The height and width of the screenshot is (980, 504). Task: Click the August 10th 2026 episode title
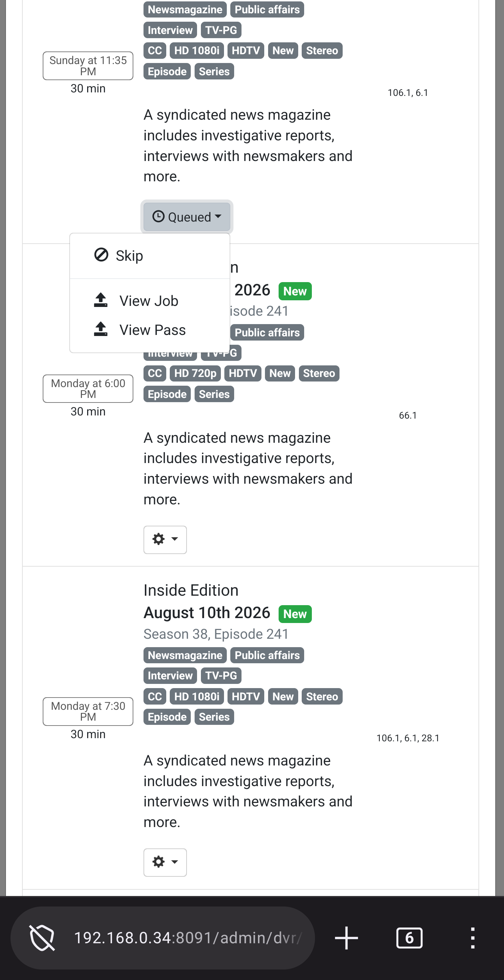pos(206,613)
